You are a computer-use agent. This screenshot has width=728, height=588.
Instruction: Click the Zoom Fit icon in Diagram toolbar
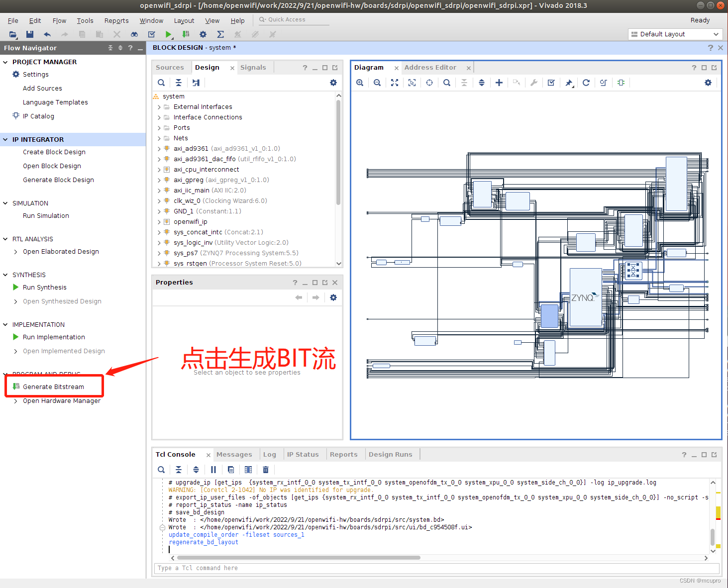[x=395, y=83]
